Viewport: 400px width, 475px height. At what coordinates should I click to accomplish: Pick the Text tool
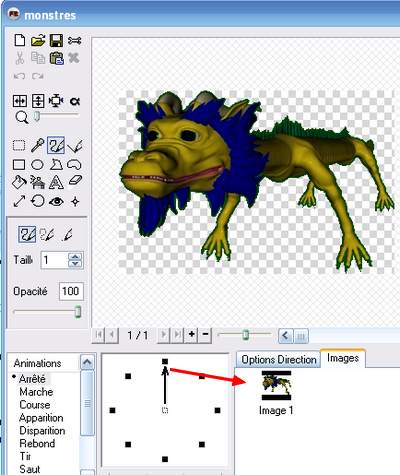click(56, 182)
